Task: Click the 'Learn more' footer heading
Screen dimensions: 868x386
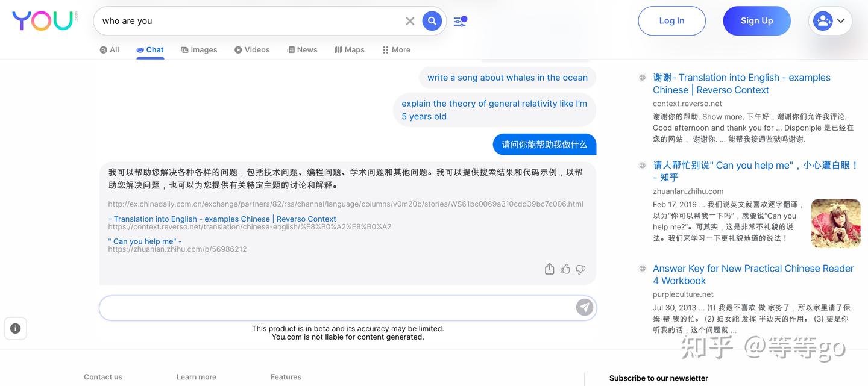Action: 197,377
